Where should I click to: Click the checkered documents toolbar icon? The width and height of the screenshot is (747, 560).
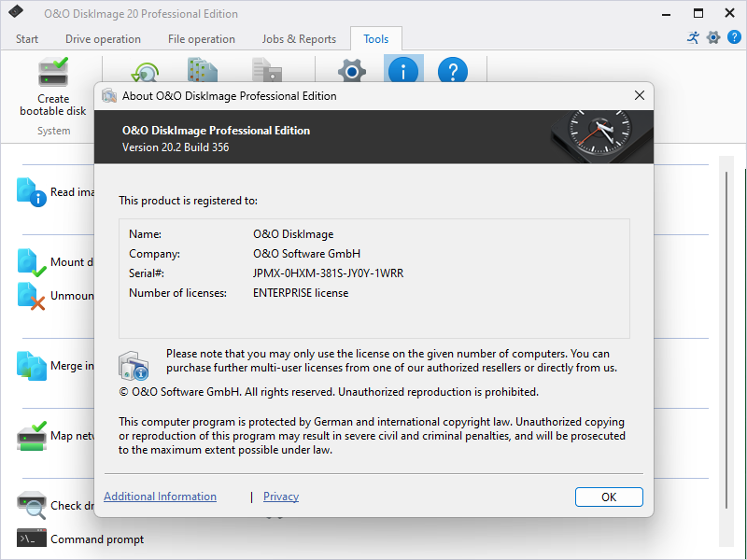pyautogui.click(x=203, y=70)
